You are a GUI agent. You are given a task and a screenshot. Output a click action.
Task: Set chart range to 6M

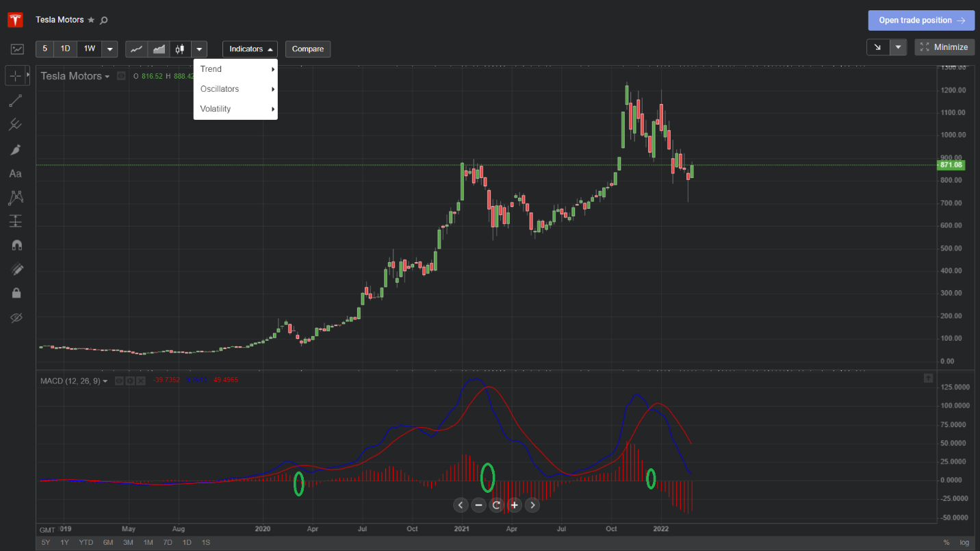(x=108, y=542)
